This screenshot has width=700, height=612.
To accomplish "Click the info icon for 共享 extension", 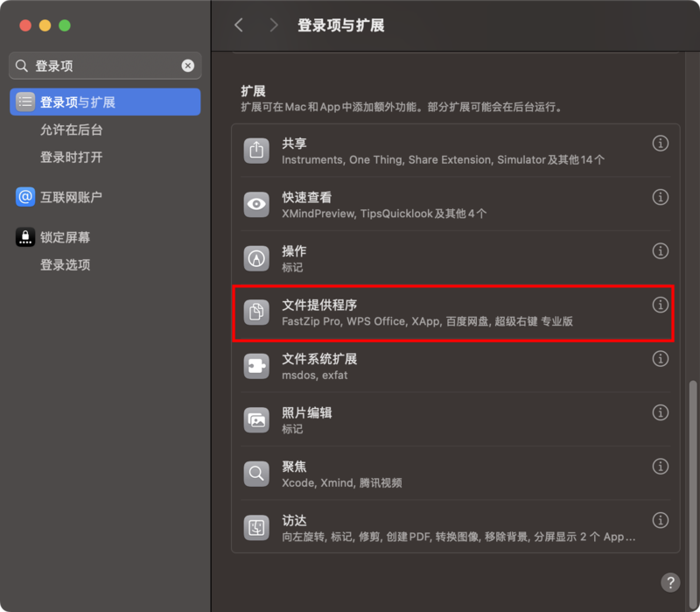I will (x=661, y=144).
